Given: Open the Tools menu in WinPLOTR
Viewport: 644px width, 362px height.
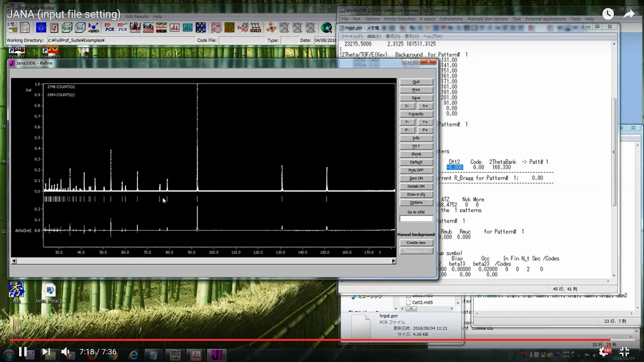Looking at the screenshot, I should point(576,19).
